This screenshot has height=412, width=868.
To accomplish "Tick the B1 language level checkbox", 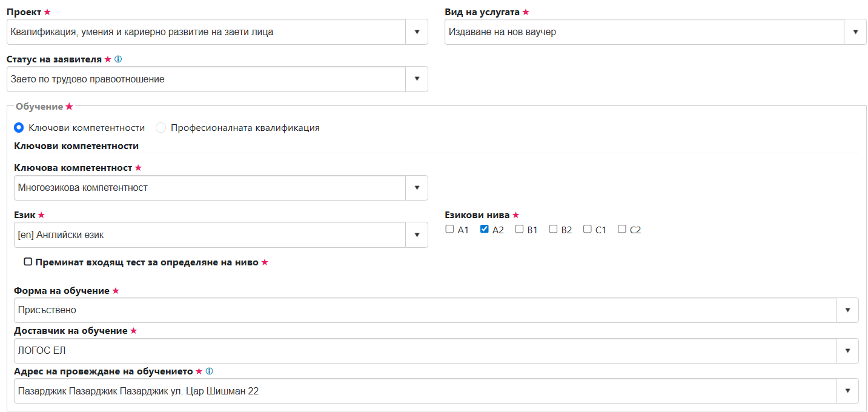I will pyautogui.click(x=519, y=229).
